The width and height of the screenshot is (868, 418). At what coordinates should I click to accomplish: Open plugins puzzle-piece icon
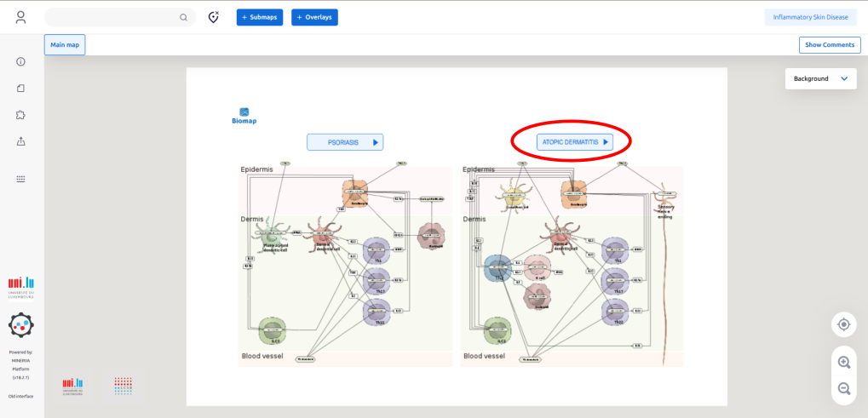21,115
